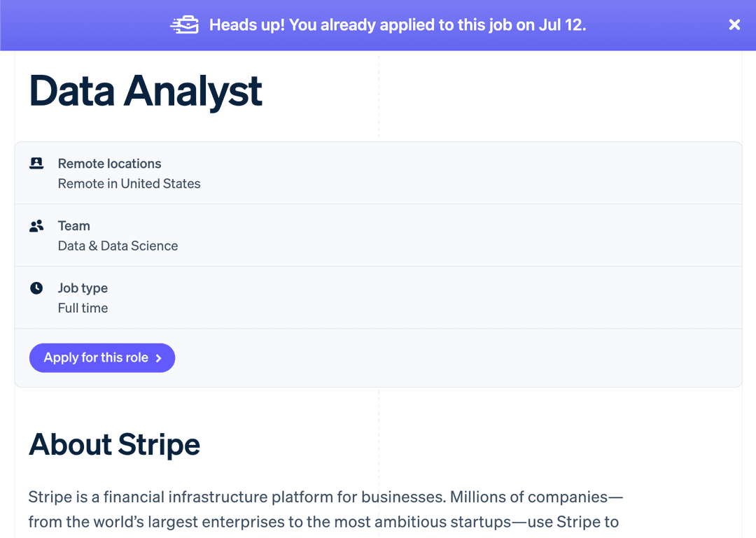
Task: Dismiss the already-applied banner with X
Action: point(734,24)
